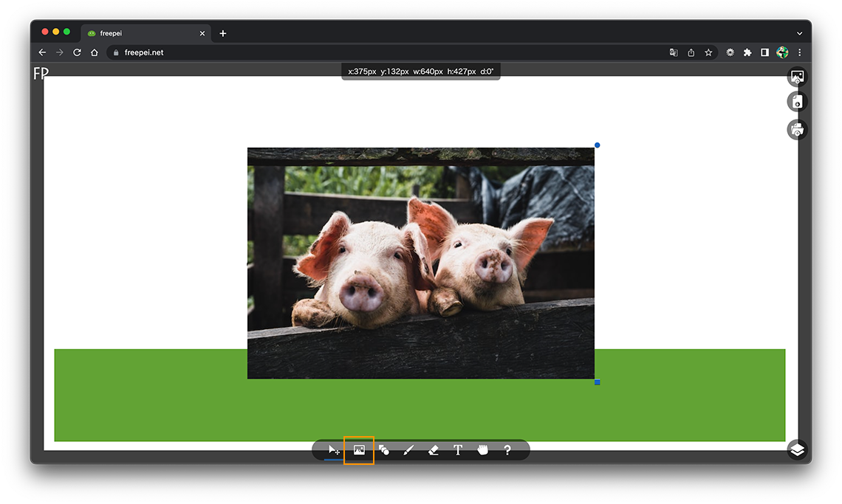Reload the freepei.net page
The height and width of the screenshot is (504, 842).
coord(77,52)
